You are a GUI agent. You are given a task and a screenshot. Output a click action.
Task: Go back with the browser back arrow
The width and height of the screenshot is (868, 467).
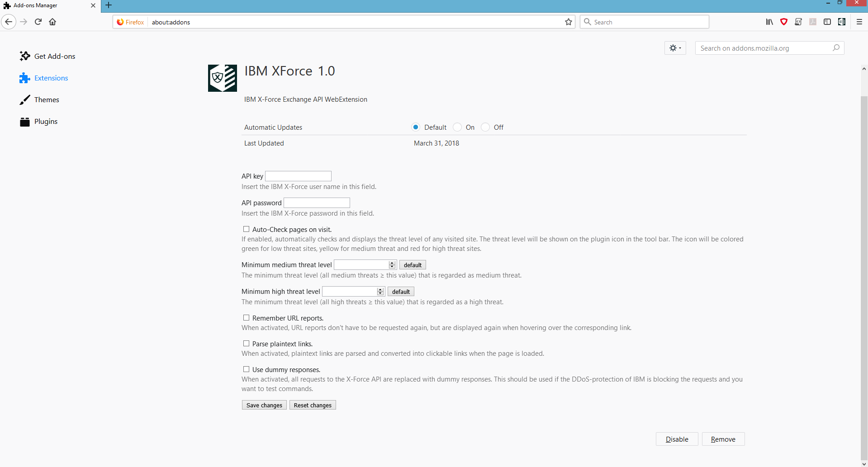[x=9, y=22]
